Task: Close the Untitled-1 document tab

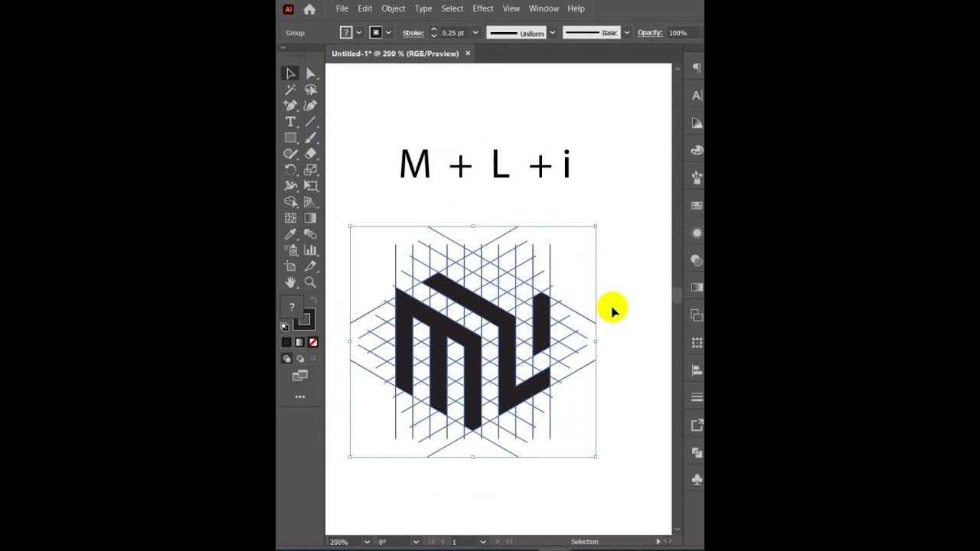Action: click(x=468, y=54)
